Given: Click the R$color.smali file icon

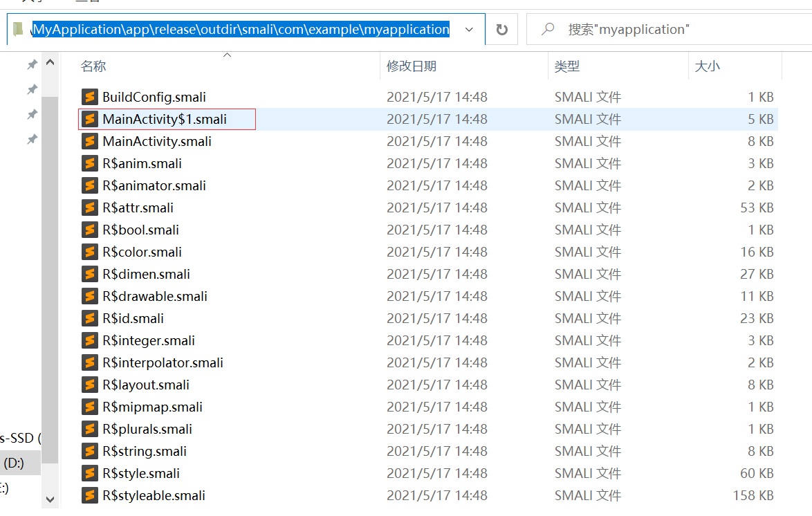Looking at the screenshot, I should pos(90,252).
